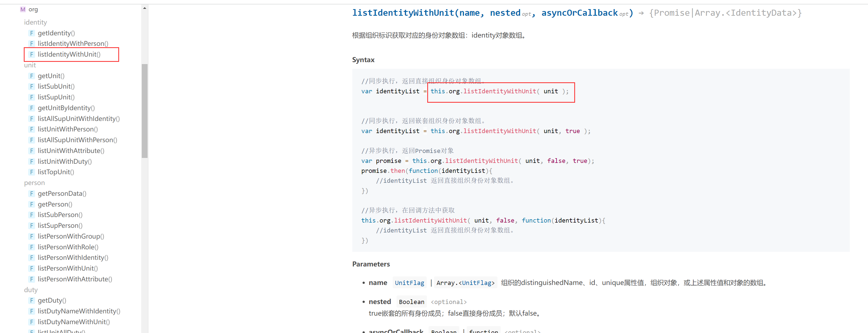Screen dimensions: 868x333
Task: Click the org module name in the sidebar
Action: coord(33,9)
